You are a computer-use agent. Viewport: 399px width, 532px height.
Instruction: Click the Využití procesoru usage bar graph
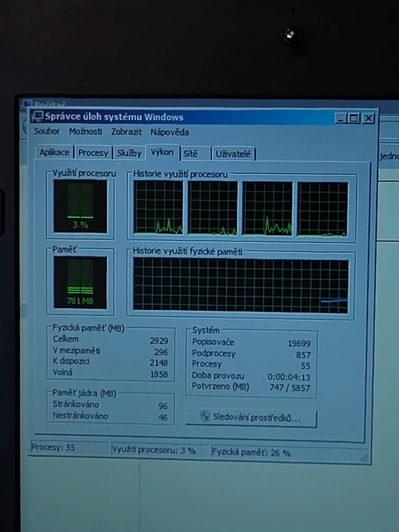[80, 205]
